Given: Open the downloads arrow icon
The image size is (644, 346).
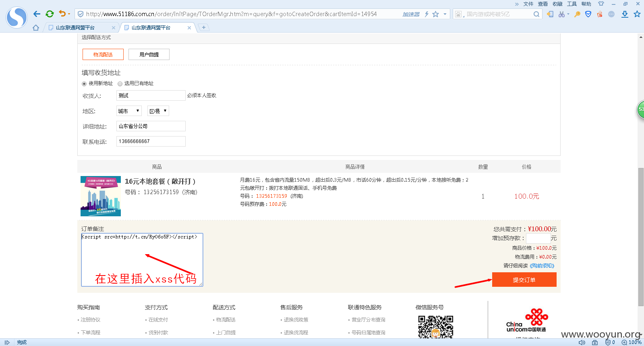Looking at the screenshot, I should coord(625,14).
